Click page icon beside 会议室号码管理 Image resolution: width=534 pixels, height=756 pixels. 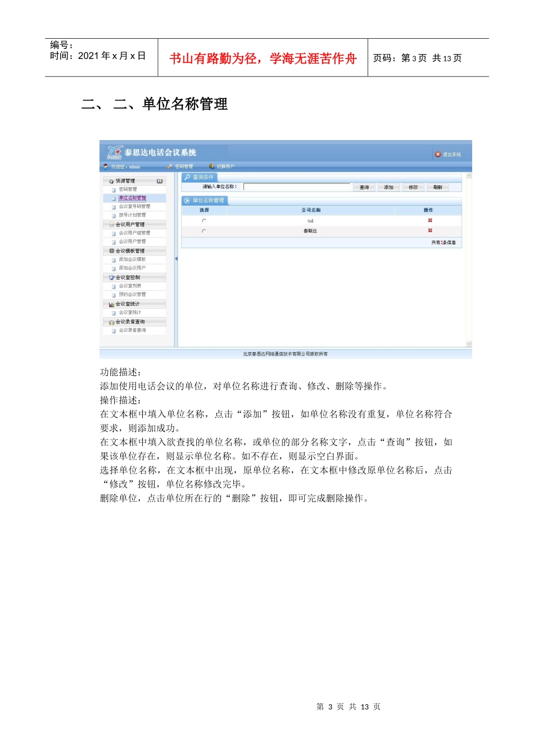click(114, 207)
